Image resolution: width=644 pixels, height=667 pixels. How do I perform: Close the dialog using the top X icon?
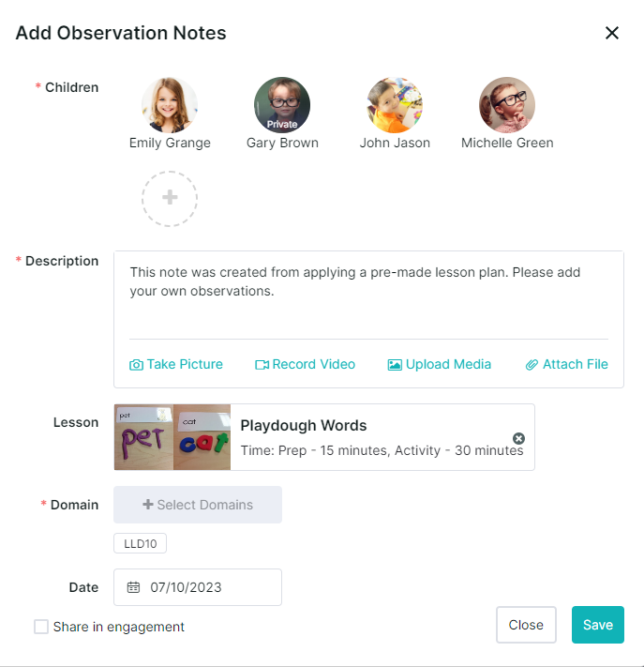click(612, 33)
